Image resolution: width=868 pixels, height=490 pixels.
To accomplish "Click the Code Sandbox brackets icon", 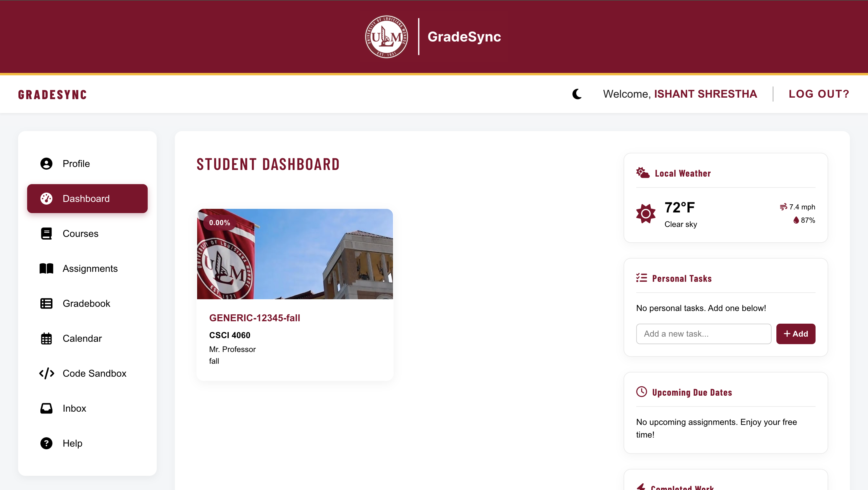I will tap(46, 373).
